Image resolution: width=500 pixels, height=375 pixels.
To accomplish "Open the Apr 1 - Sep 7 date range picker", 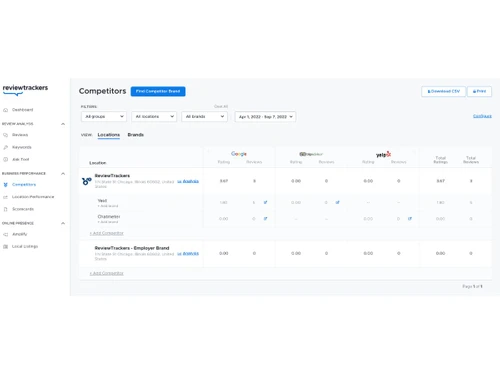I will [265, 117].
